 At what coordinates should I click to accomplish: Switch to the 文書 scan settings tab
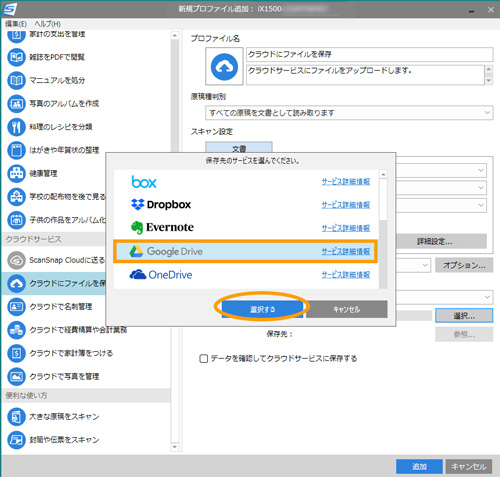click(x=239, y=148)
